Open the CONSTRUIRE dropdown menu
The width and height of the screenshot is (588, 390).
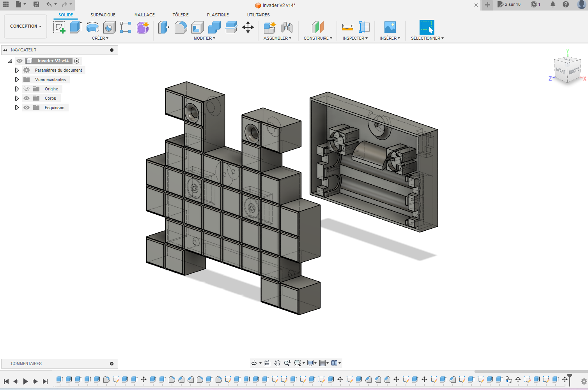tap(318, 38)
